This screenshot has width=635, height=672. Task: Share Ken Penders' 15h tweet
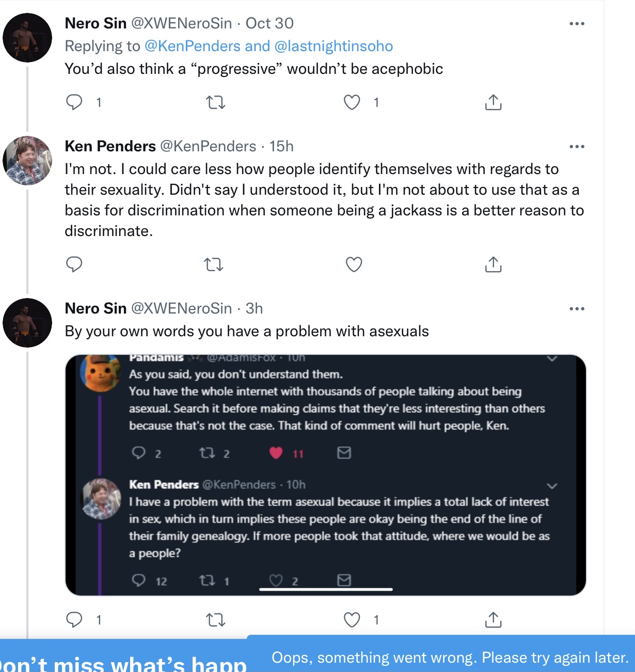click(493, 264)
